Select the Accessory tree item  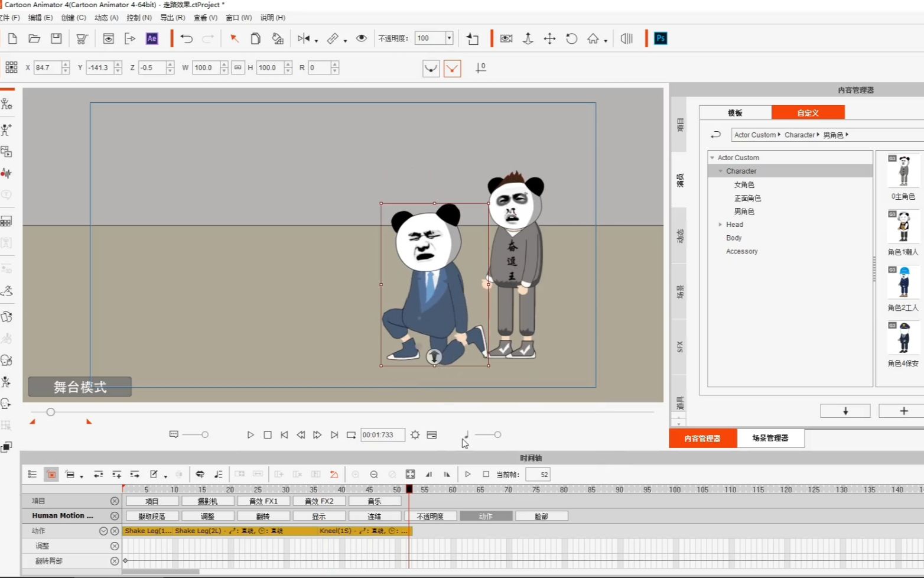tap(742, 251)
